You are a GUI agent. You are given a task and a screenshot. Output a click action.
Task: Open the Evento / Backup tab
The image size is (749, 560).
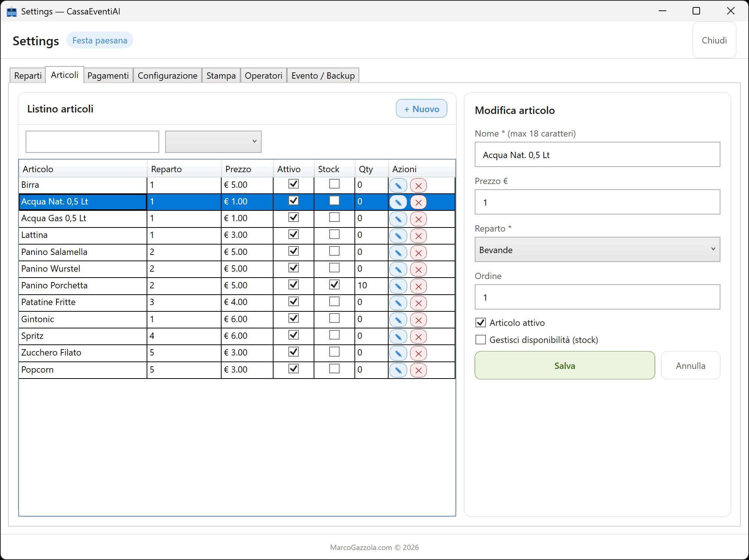tap(323, 76)
